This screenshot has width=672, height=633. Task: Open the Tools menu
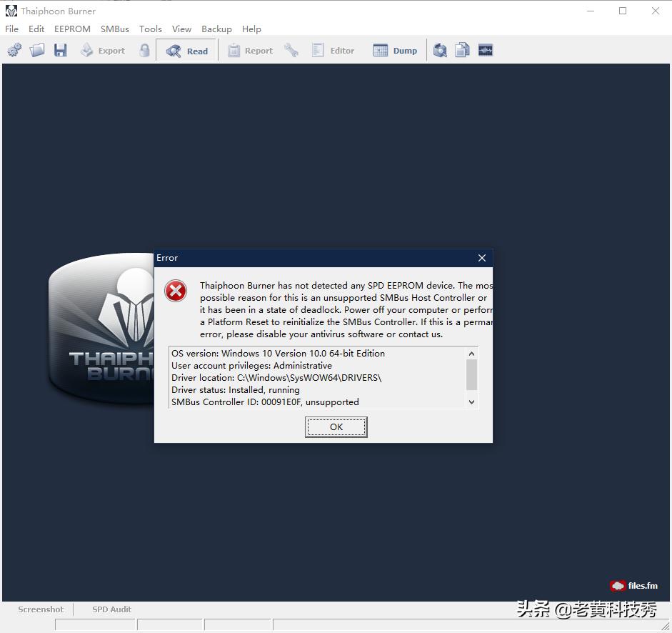tap(151, 29)
